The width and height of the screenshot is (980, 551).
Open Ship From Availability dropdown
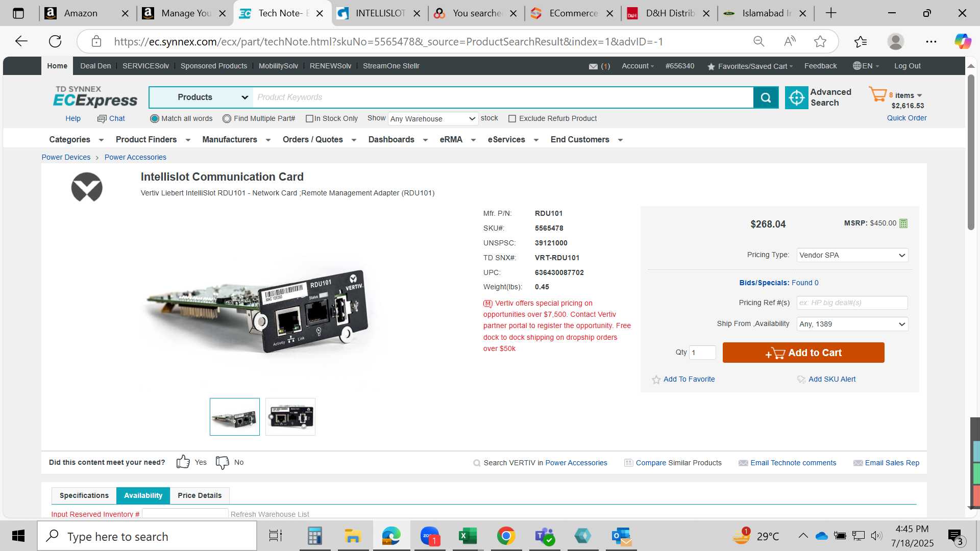(852, 324)
